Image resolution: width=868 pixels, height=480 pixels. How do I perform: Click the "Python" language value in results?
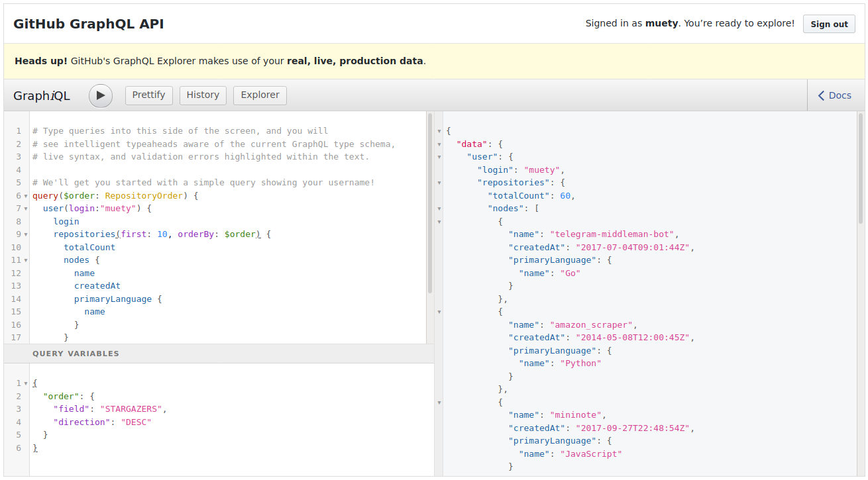(x=581, y=363)
